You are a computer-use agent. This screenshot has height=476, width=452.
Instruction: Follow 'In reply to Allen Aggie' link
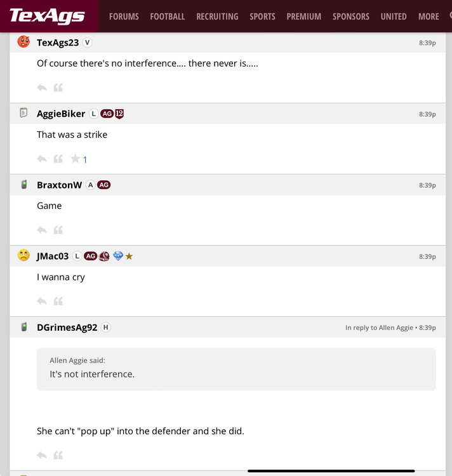click(379, 327)
